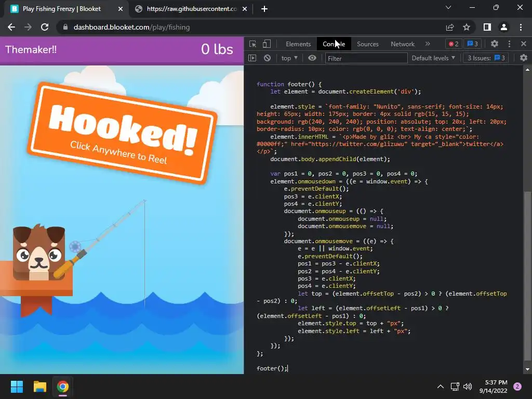Open the top context dropdown

click(x=289, y=58)
